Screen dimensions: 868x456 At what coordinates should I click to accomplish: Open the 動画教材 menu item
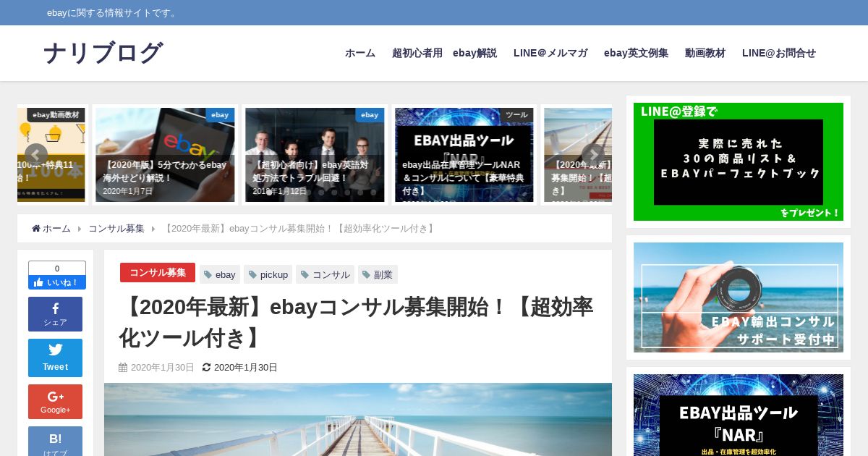coord(705,53)
